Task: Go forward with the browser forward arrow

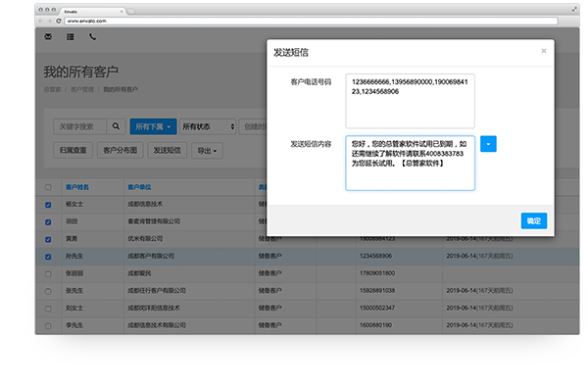Action: coord(50,21)
